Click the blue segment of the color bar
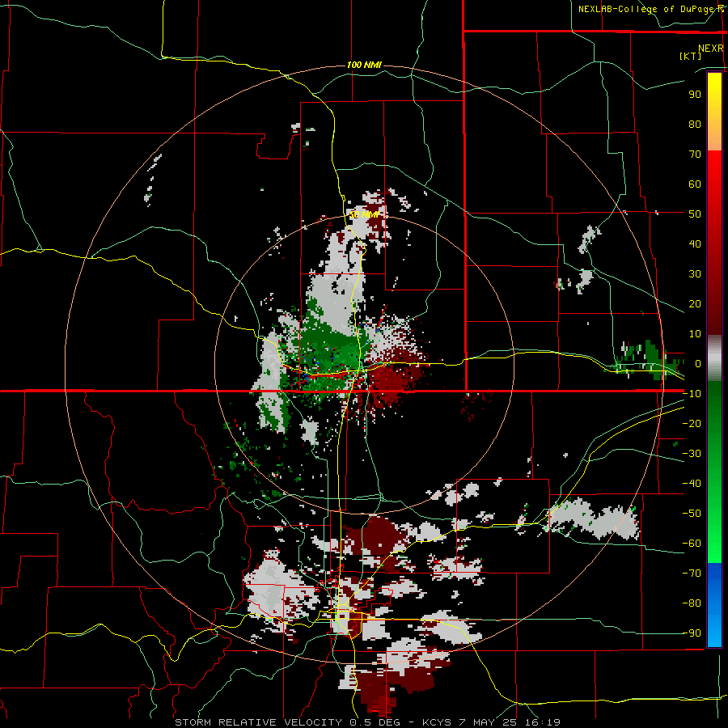The image size is (728, 728). (714, 604)
